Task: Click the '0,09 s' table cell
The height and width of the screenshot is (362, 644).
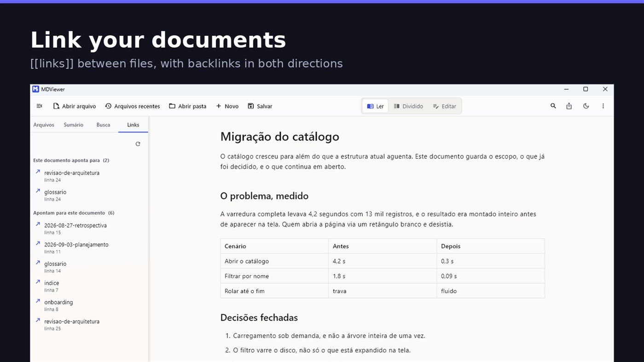Action: pyautogui.click(x=491, y=276)
